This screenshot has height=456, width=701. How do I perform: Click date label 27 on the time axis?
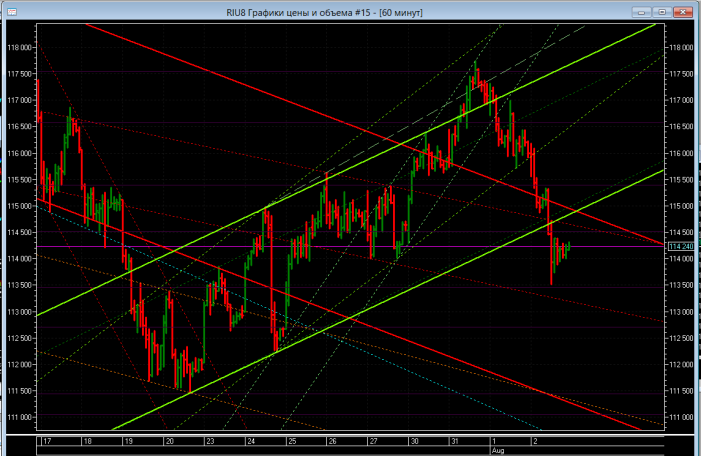click(373, 441)
